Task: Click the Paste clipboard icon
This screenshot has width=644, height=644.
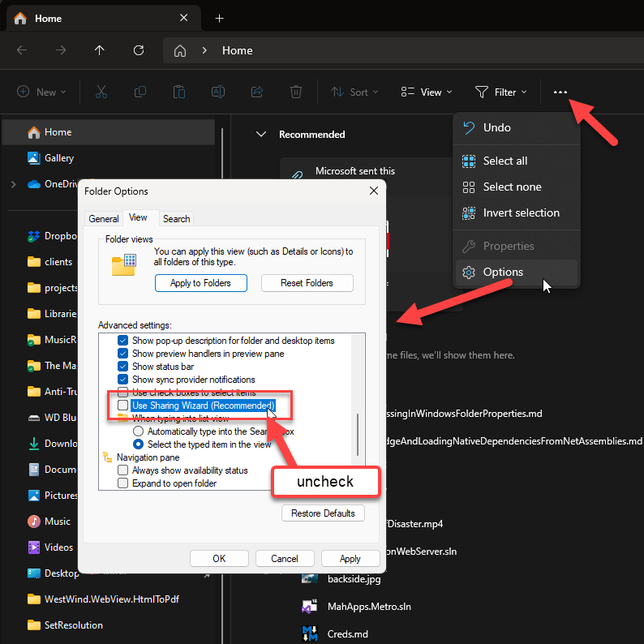Action: [179, 92]
